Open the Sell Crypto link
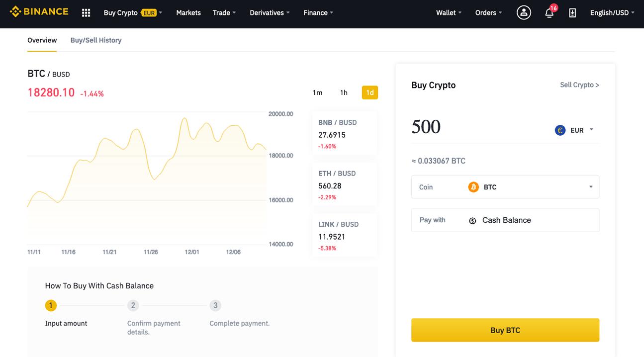Viewport: 644px width, 357px height. (579, 85)
